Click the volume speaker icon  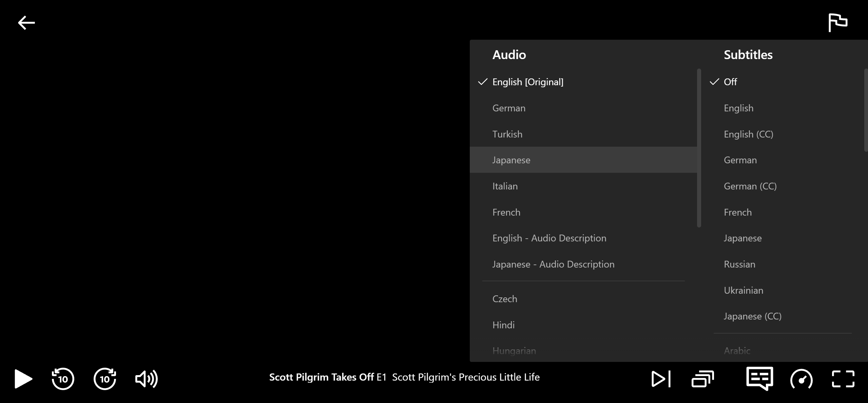146,378
